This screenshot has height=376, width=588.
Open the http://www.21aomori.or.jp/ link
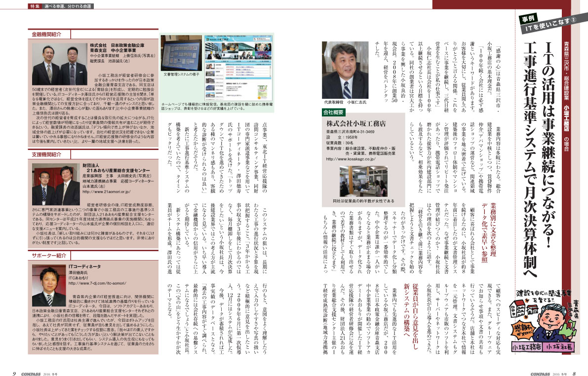click(x=107, y=191)
